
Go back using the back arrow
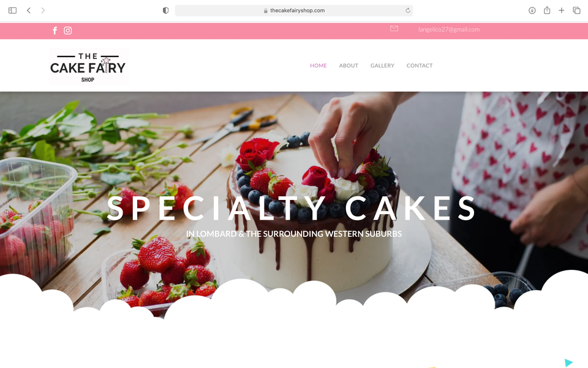click(29, 10)
